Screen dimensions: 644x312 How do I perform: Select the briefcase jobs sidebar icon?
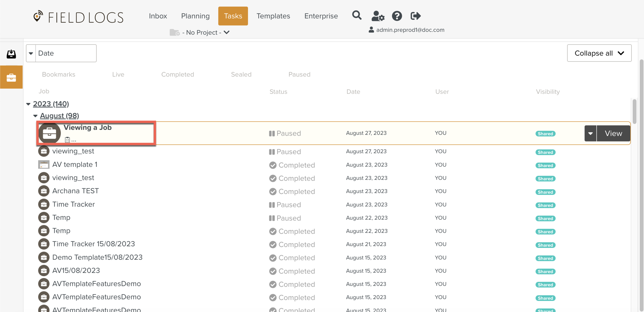11,77
